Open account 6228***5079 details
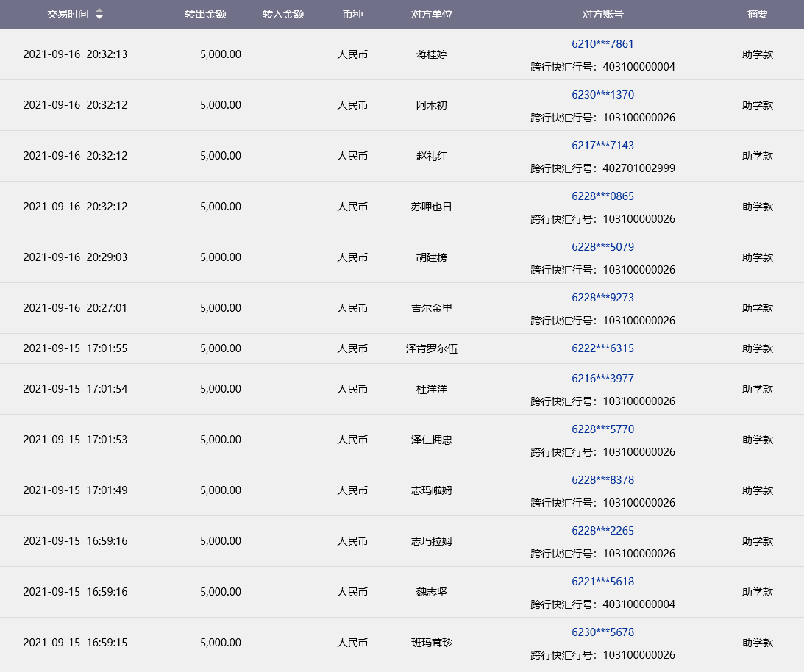Image resolution: width=804 pixels, height=672 pixels. point(602,247)
